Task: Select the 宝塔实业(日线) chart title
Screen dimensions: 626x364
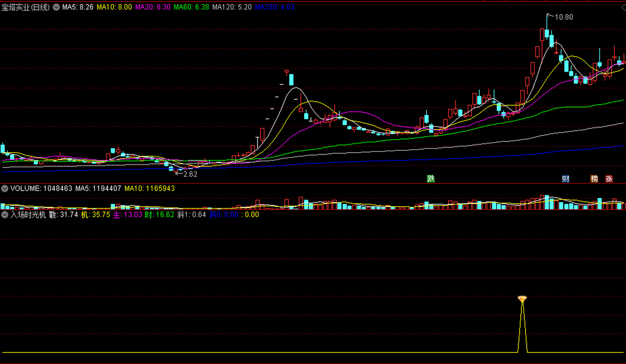Action: click(26, 7)
